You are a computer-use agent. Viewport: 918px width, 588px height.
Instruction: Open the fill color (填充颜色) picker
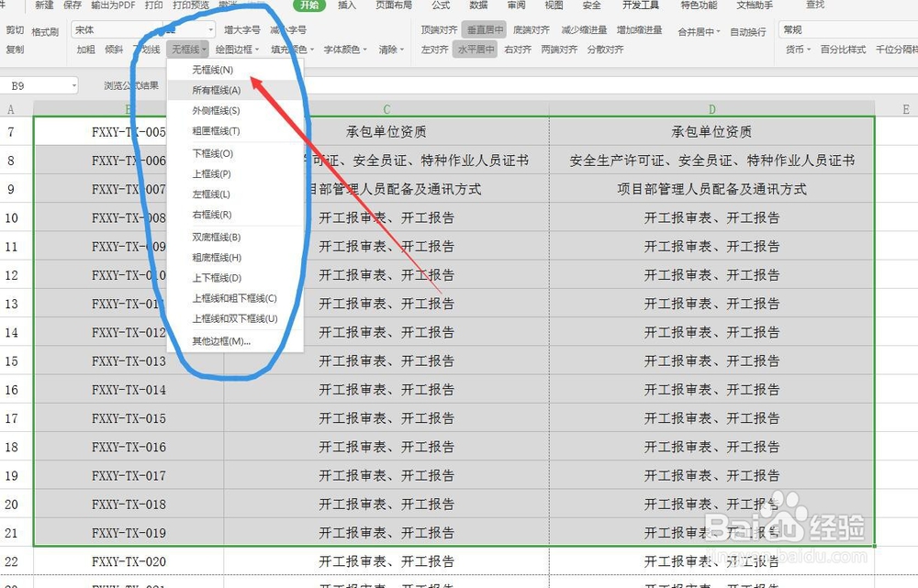coord(290,49)
